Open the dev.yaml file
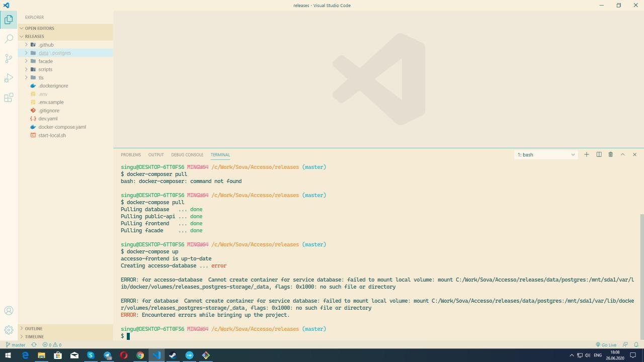The image size is (644, 362). pos(65,119)
